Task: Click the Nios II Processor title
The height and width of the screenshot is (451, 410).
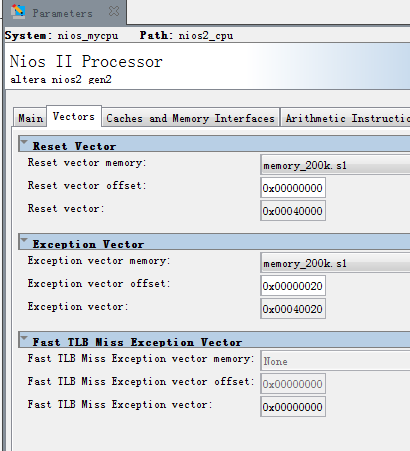Action: pyautogui.click(x=86, y=61)
